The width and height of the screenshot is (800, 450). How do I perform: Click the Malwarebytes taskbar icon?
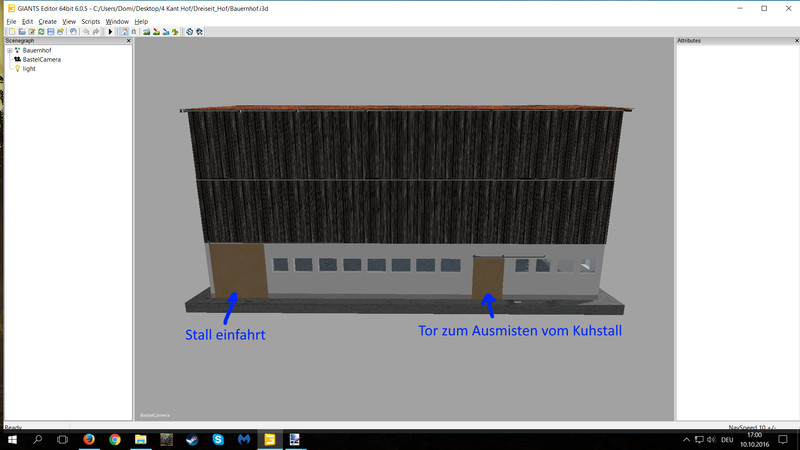[244, 439]
